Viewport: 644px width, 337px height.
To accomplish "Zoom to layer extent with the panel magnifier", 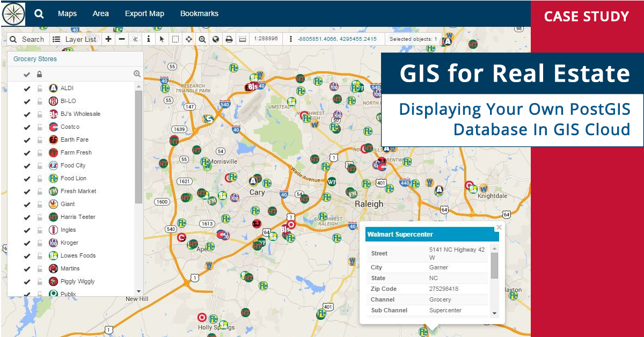I will coord(137,74).
